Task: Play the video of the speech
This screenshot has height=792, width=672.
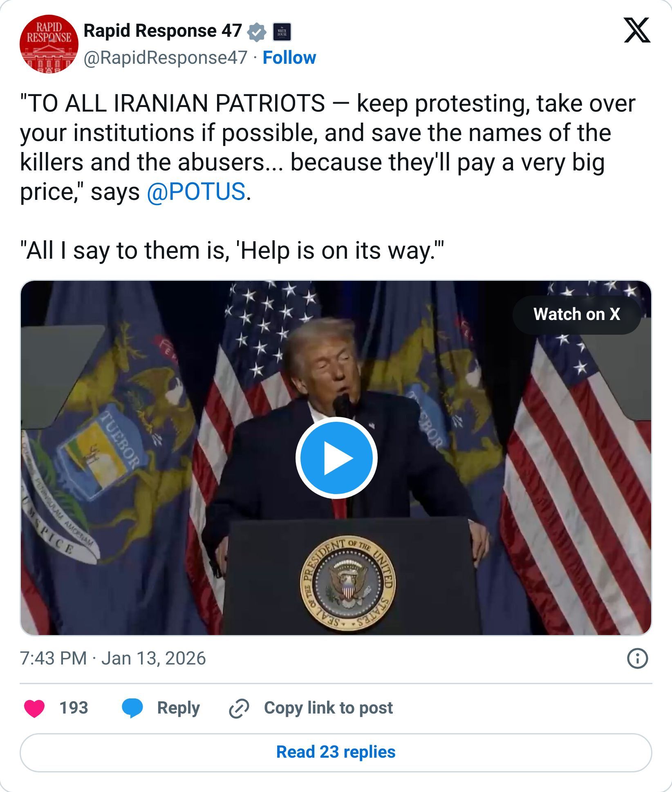Action: pos(336,458)
